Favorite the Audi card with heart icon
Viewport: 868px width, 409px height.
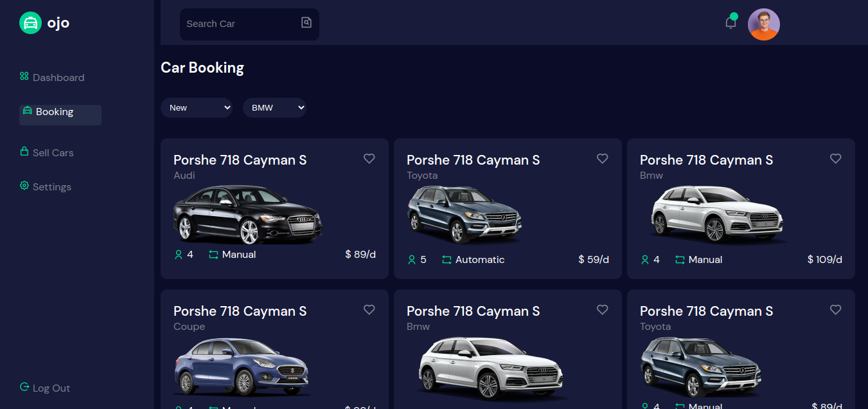(x=369, y=158)
